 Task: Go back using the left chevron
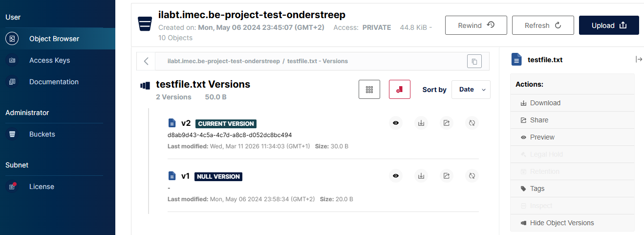(146, 61)
